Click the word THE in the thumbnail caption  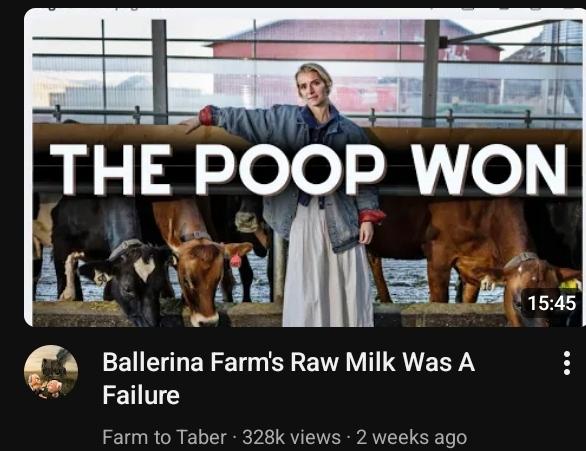coord(111,169)
